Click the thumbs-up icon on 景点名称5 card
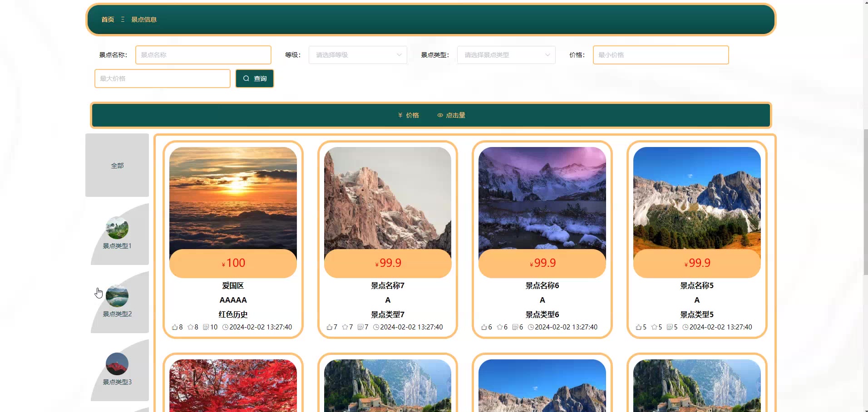Image resolution: width=868 pixels, height=412 pixels. point(639,327)
